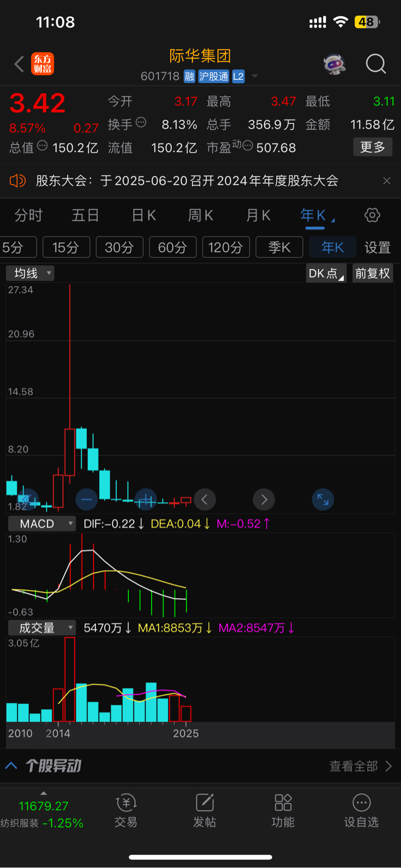This screenshot has width=401, height=868.
Task: Tap the 设自选 add watchlist icon
Action: tap(361, 811)
